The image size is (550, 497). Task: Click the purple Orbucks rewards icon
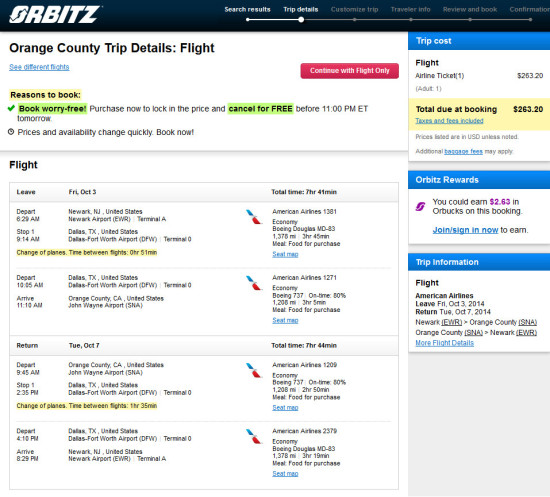point(421,207)
